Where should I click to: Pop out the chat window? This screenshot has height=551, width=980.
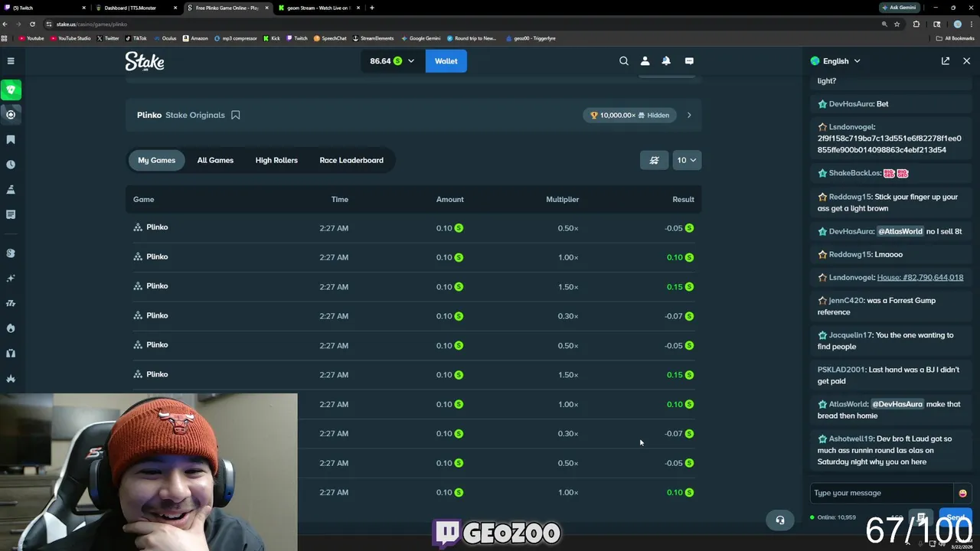click(946, 60)
